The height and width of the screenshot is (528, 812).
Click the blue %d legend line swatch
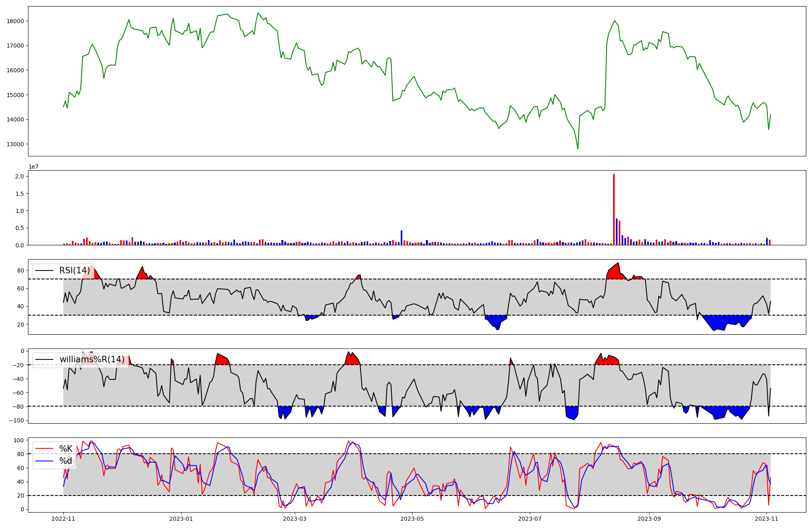tap(44, 461)
